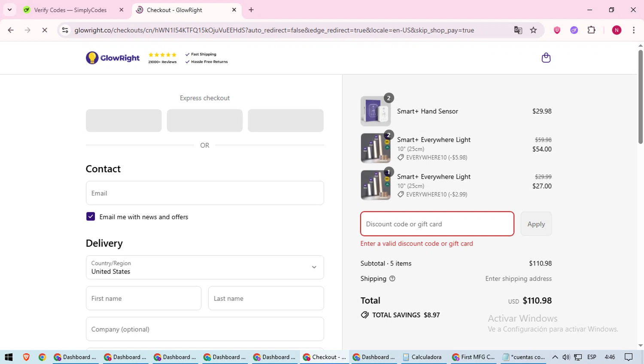Open the shopping bag cart icon

tap(546, 58)
